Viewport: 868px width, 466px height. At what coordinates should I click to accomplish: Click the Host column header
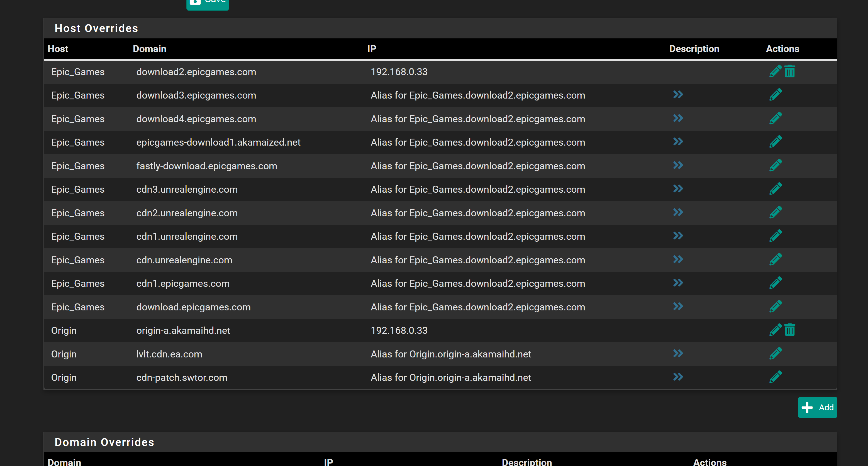point(58,49)
